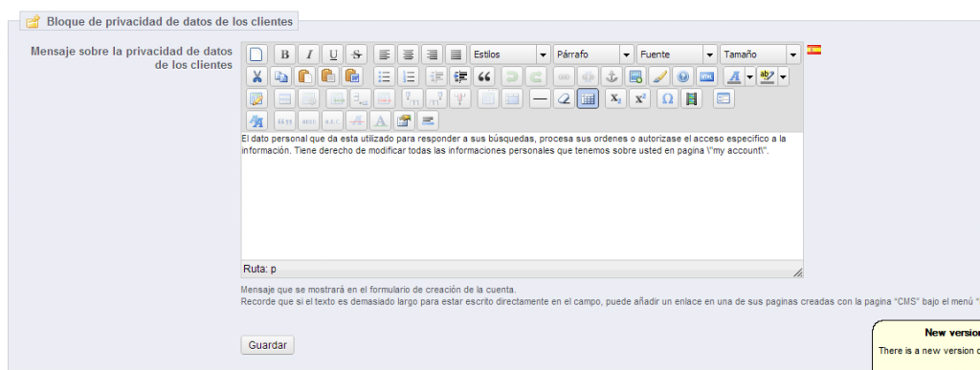The width and height of the screenshot is (980, 370).
Task: Apply the text color button
Action: coord(734,76)
